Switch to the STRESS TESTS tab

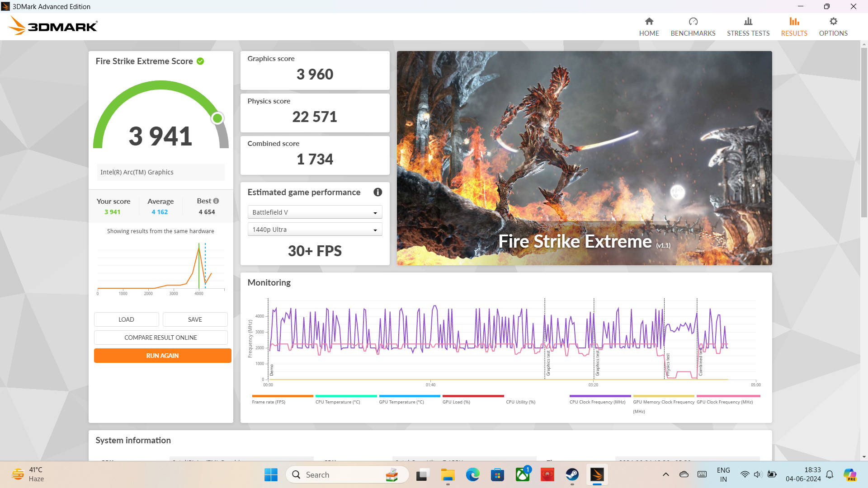point(748,27)
